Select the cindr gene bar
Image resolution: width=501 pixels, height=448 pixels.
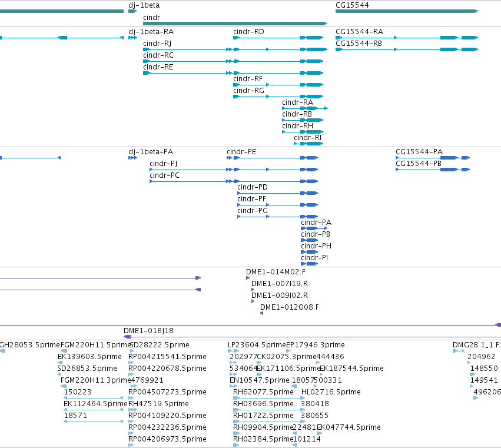[x=235, y=24]
